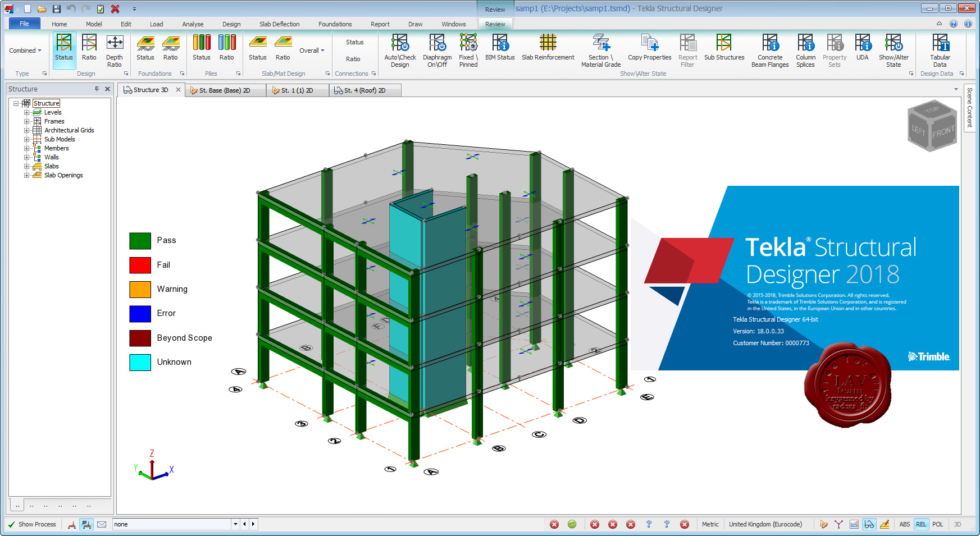
Task: Expand the Frames tree node
Action: (26, 121)
